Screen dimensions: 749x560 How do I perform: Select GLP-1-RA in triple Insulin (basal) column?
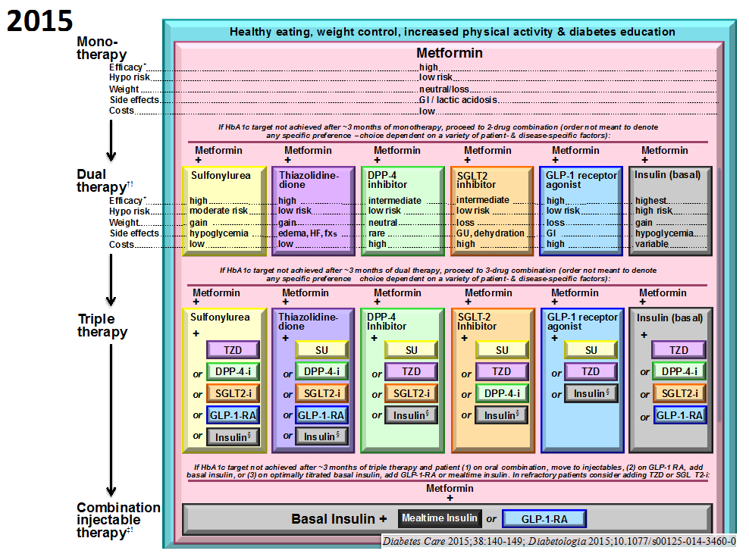[679, 415]
